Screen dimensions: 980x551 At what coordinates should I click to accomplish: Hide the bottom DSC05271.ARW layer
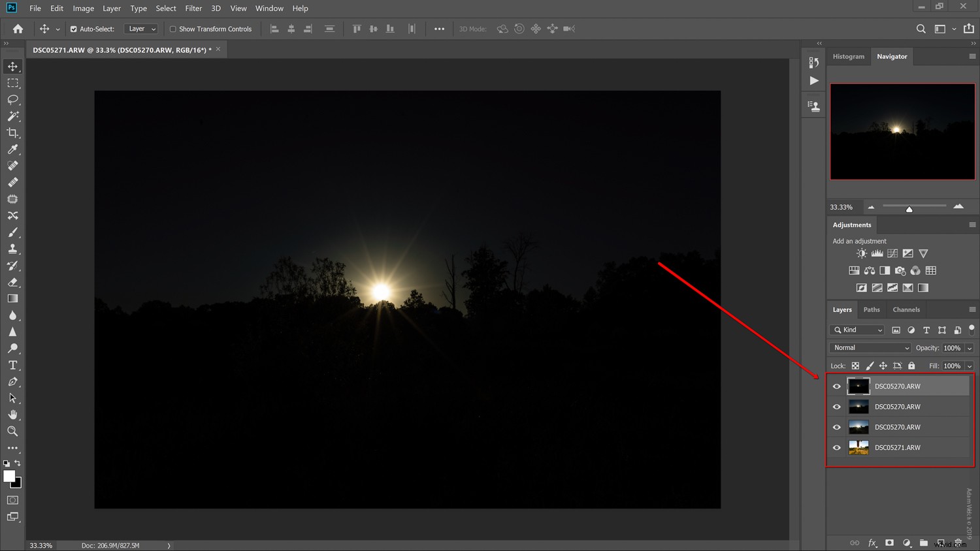[837, 448]
